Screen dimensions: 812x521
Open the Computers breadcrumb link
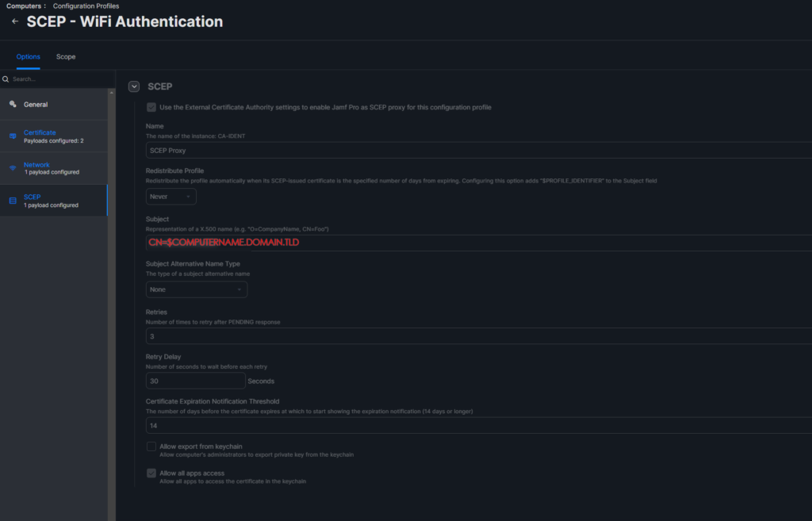pyautogui.click(x=24, y=6)
